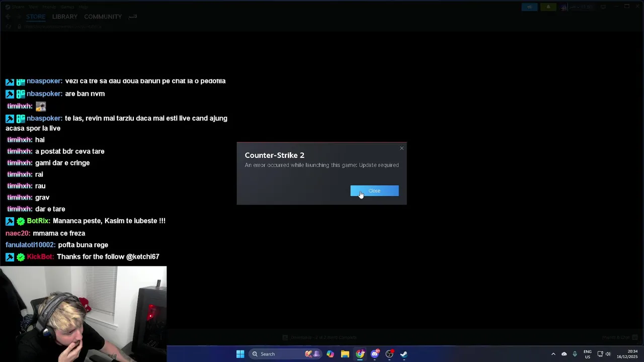
Task: Click username fanulatoti10002 in chat
Action: coord(30,245)
